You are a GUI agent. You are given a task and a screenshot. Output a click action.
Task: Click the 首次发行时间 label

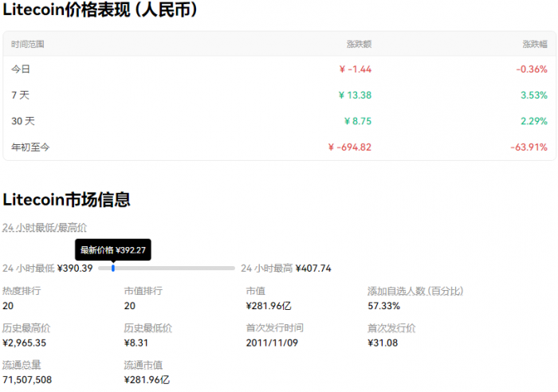[275, 328]
